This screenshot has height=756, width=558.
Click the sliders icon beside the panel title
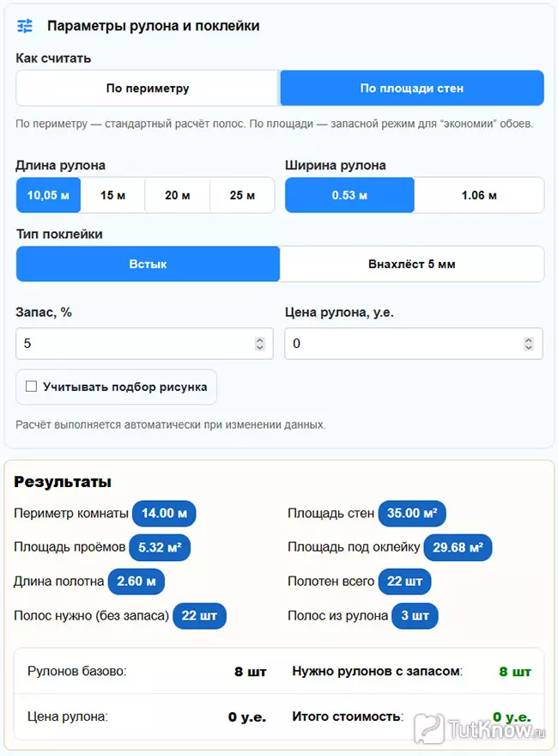[x=24, y=26]
